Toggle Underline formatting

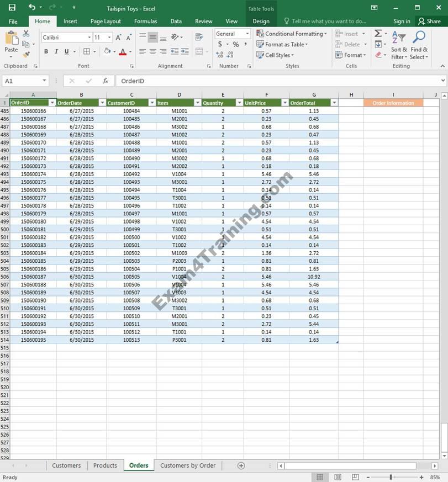[66, 52]
